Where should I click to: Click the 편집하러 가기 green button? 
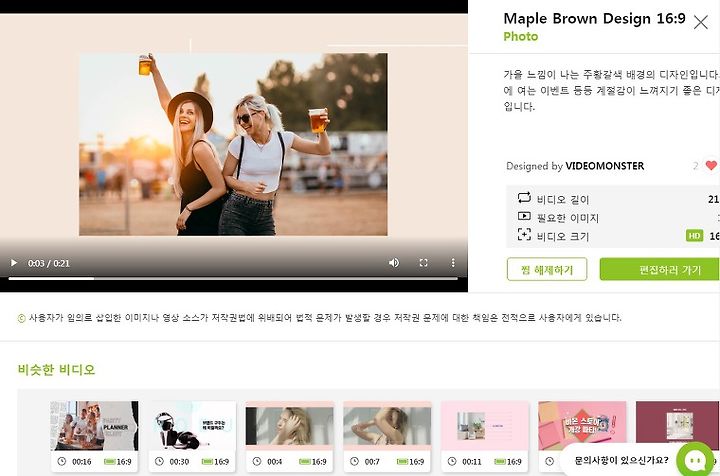coord(659,269)
